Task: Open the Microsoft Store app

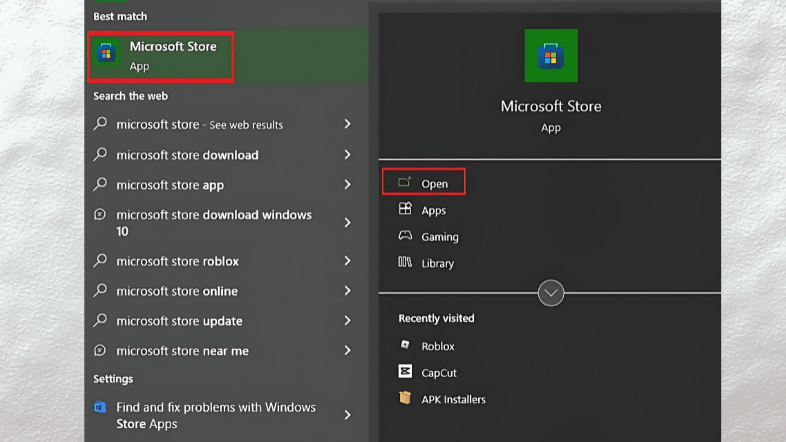Action: point(434,184)
